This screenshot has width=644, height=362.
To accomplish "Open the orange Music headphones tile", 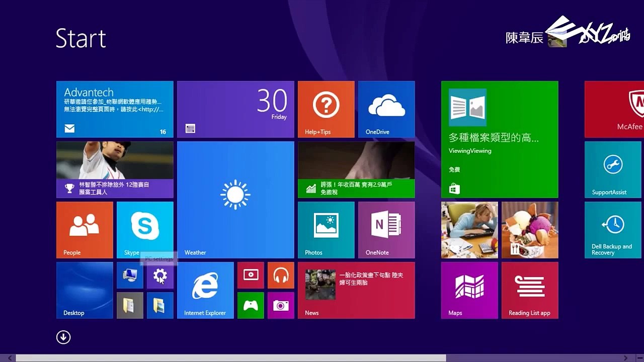I will [281, 275].
